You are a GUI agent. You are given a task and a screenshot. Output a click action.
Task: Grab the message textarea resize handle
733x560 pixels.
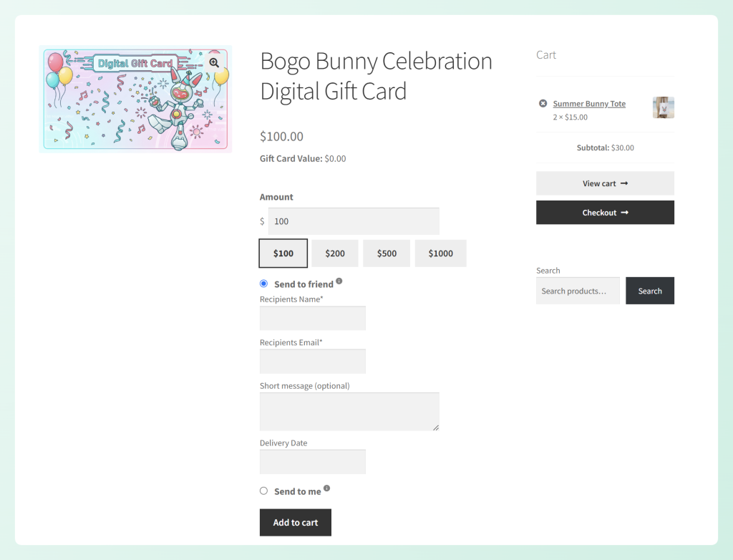[436, 428]
